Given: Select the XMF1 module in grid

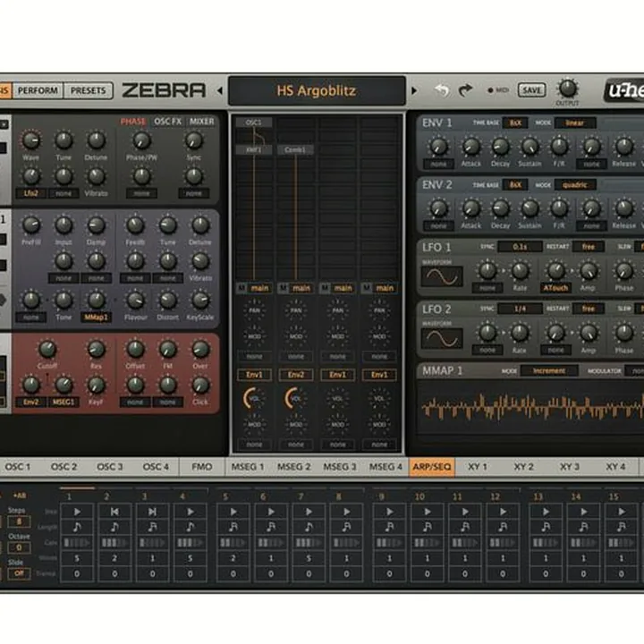Looking at the screenshot, I should [254, 150].
